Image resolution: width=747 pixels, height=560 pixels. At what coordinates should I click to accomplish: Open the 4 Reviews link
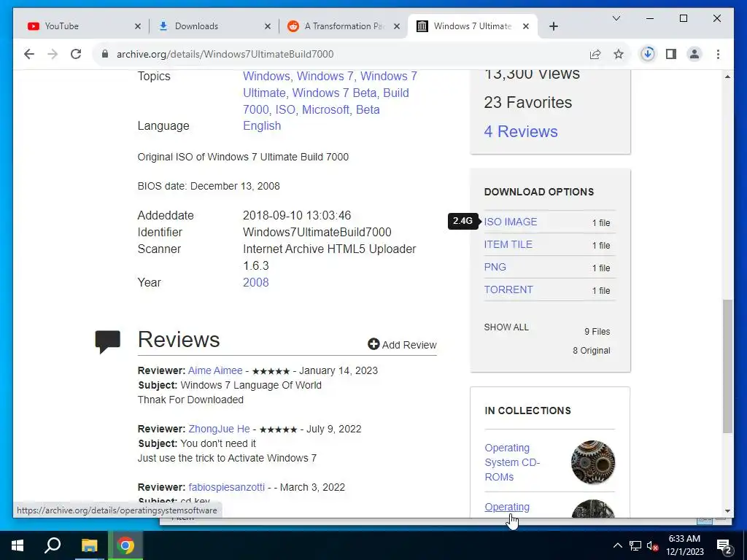coord(521,131)
